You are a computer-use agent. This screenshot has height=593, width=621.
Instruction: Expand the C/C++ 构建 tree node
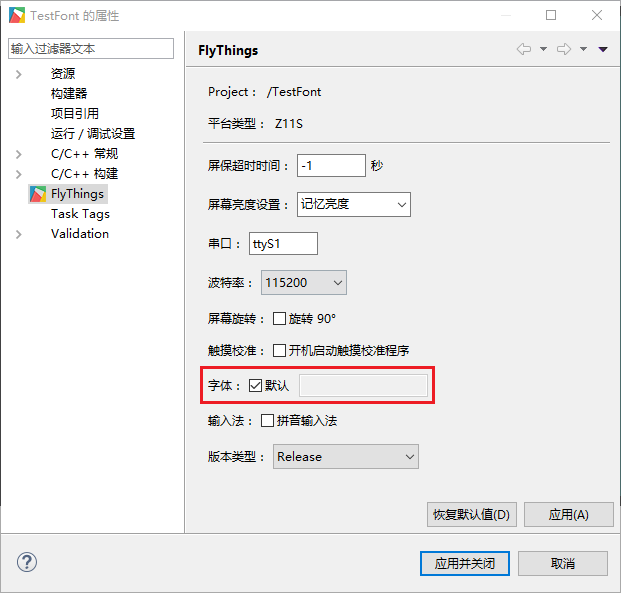[18, 174]
